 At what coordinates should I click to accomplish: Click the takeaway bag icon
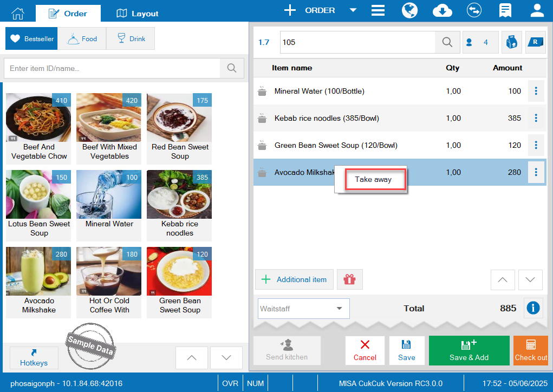point(511,42)
